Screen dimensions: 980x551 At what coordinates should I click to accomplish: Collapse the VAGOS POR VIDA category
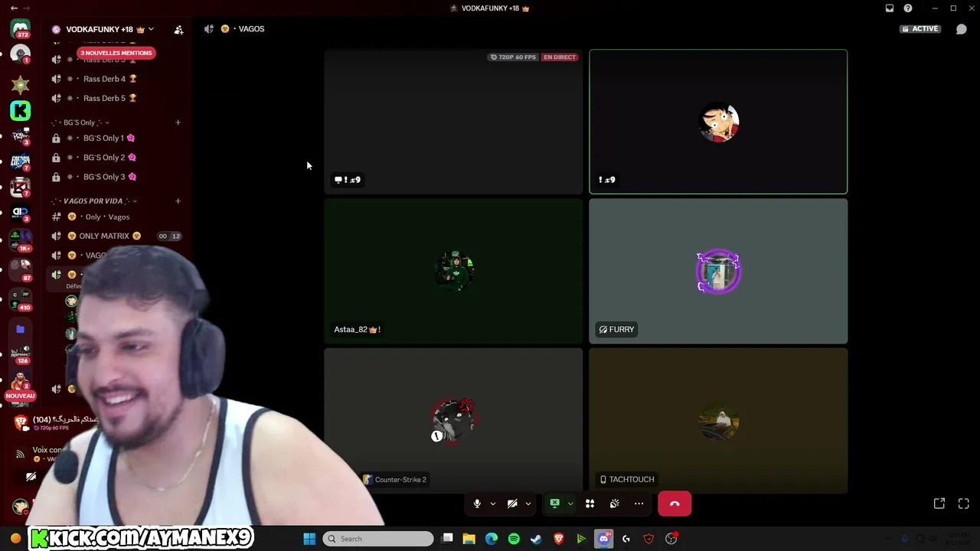tap(93, 201)
